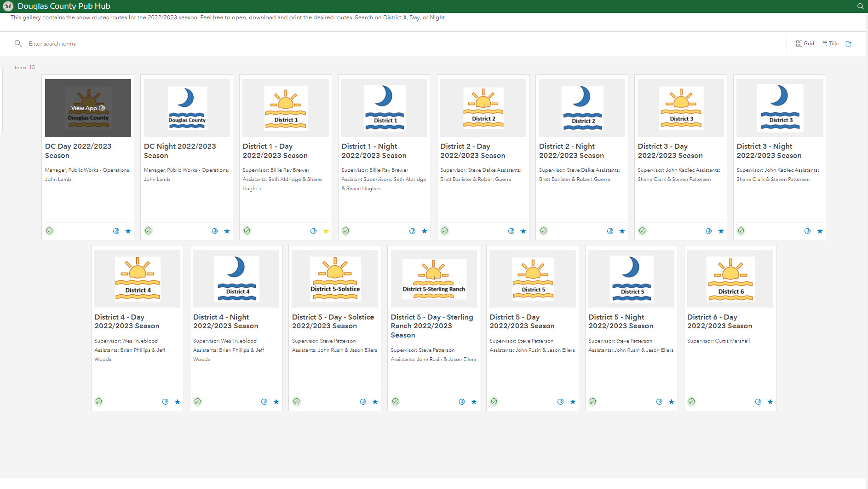Open the Title sort dropdown

click(830, 43)
